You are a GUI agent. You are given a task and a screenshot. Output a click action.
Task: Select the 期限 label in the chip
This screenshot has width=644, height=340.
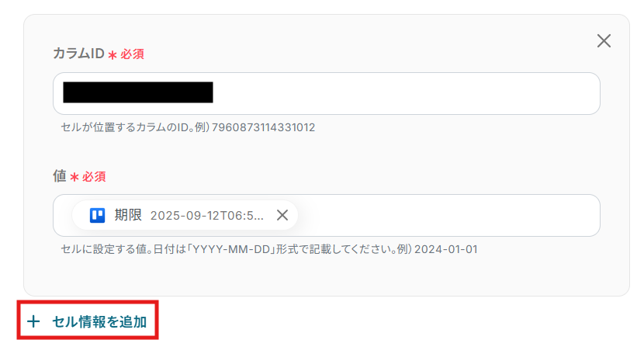[128, 215]
